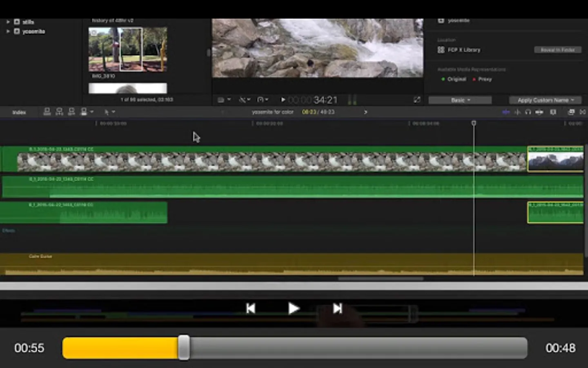Viewport: 588px width, 368px height.
Task: Open the select tool dropdown menu
Action: click(x=109, y=112)
